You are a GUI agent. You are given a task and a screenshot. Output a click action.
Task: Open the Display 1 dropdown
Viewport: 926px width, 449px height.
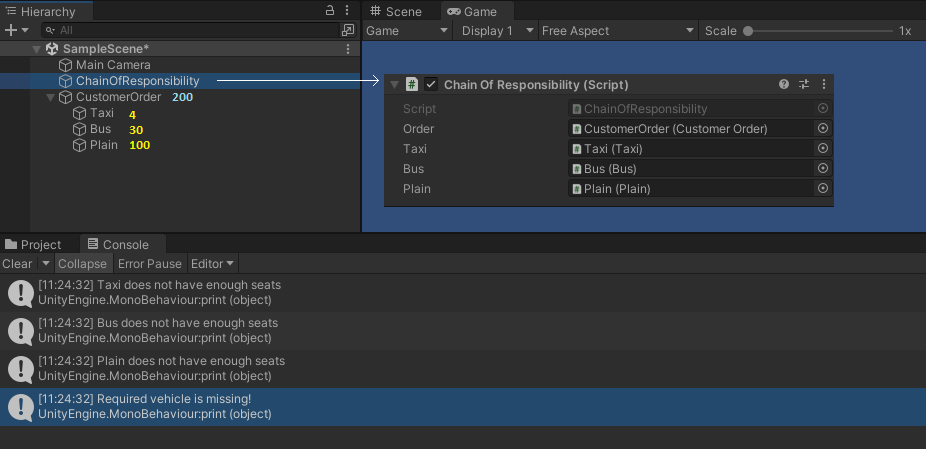tap(498, 31)
